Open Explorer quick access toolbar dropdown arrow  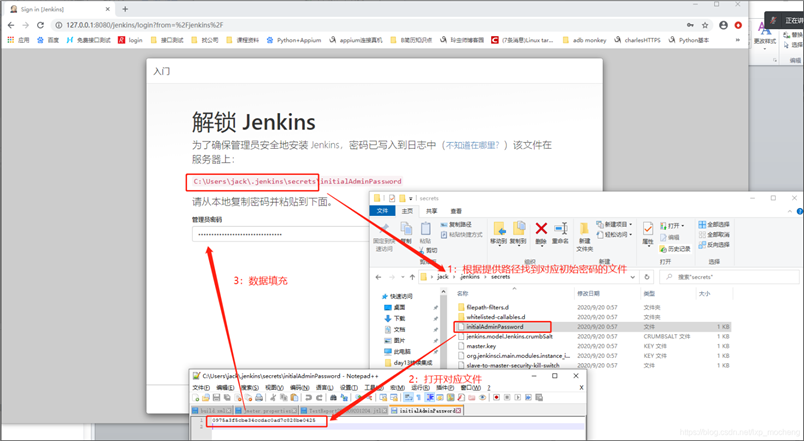(411, 198)
